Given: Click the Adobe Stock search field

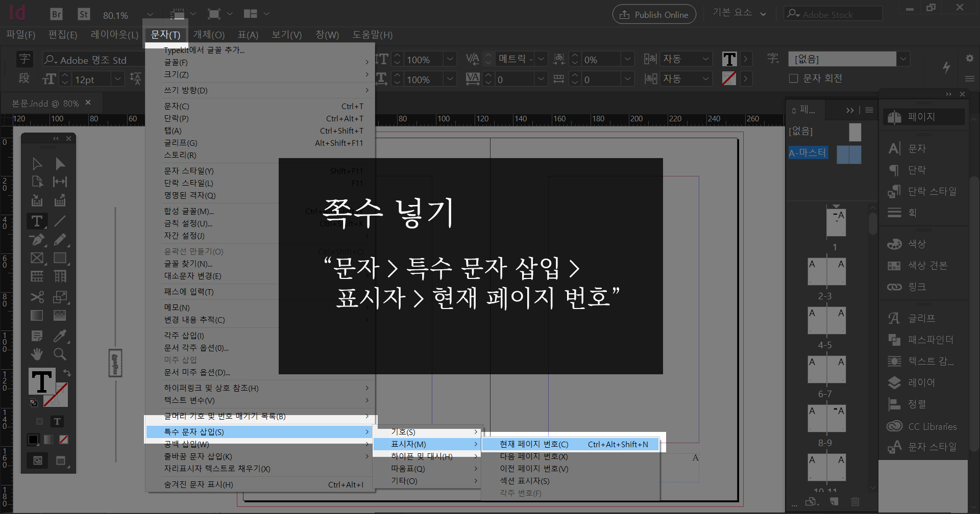Looking at the screenshot, I should tap(833, 14).
